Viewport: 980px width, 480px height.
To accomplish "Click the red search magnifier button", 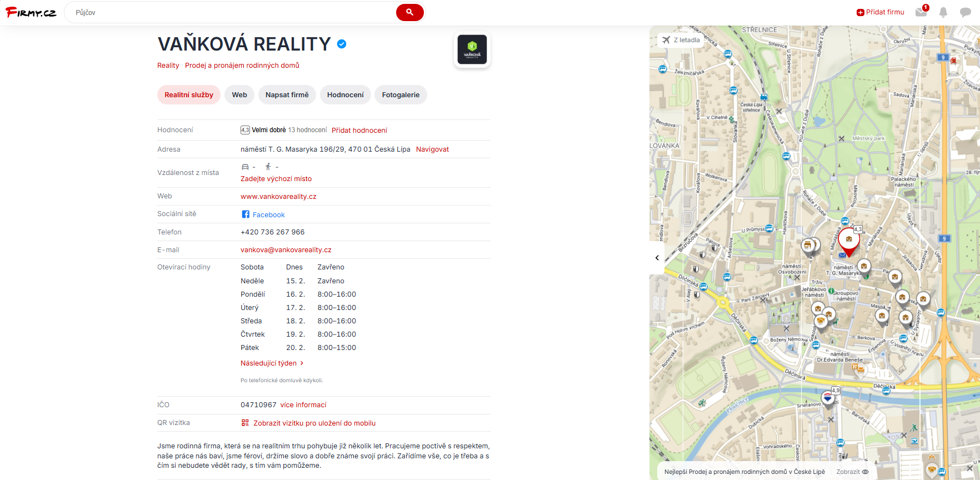I will pos(409,12).
